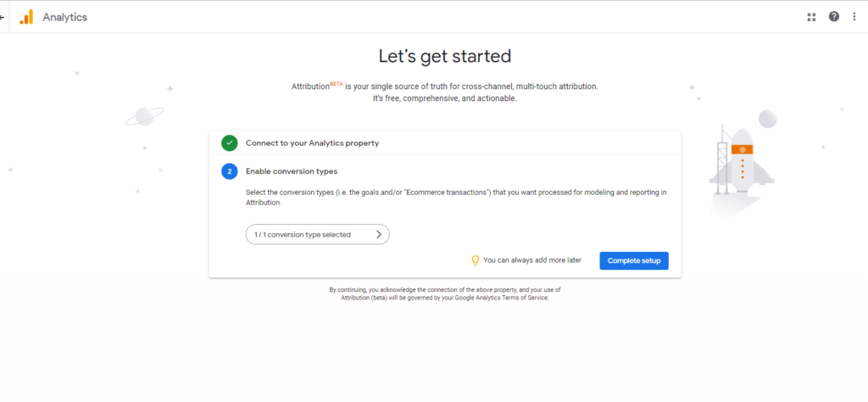
Task: Click the 'You can always add more later' hint
Action: (532, 260)
